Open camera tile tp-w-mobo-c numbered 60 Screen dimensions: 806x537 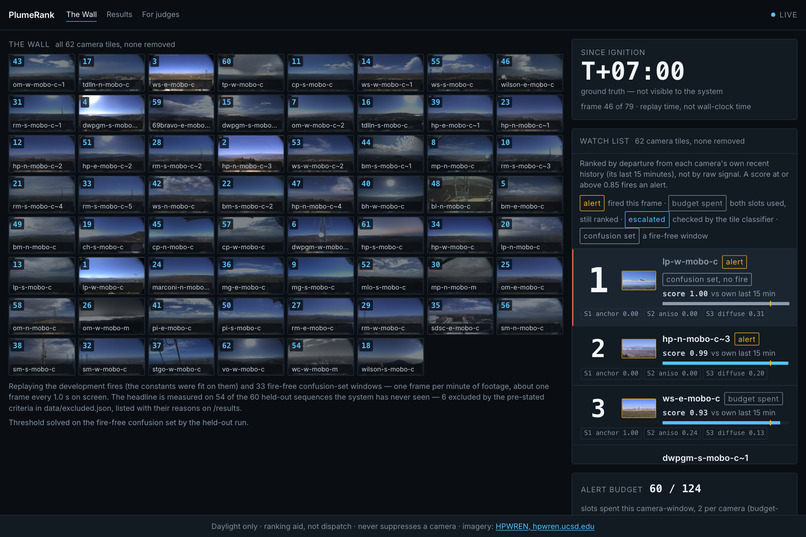tap(251, 72)
